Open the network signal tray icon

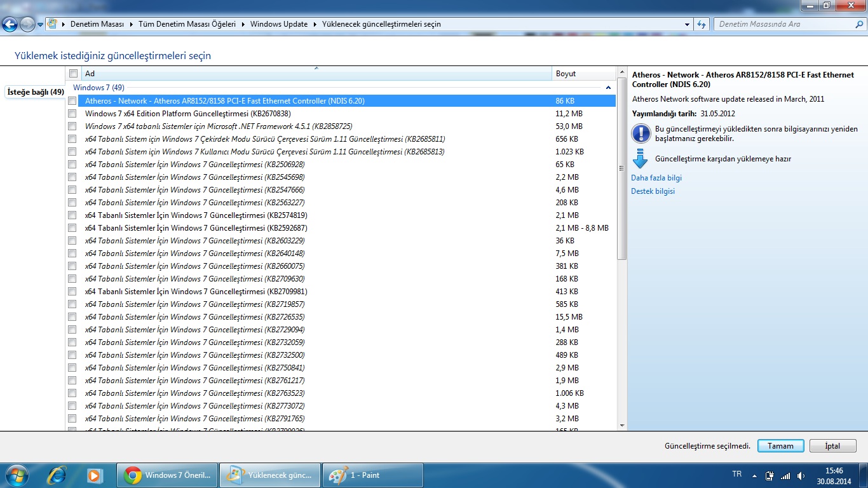click(x=785, y=475)
